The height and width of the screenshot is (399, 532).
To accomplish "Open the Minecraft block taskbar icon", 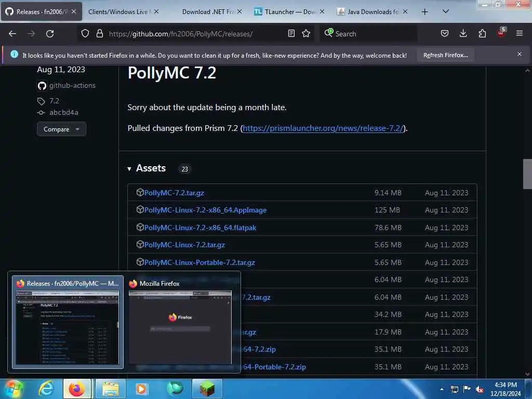I will (207, 389).
